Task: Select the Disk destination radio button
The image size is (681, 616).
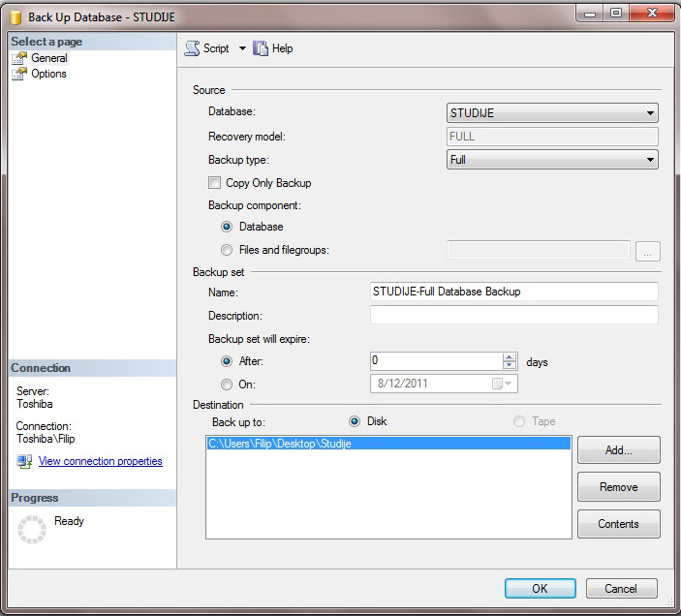Action: tap(355, 421)
